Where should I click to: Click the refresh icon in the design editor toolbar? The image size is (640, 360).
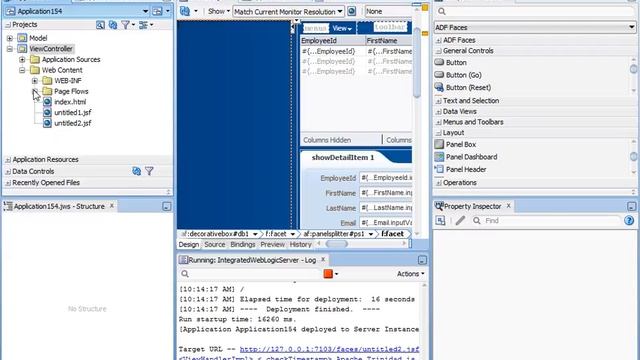tap(185, 11)
